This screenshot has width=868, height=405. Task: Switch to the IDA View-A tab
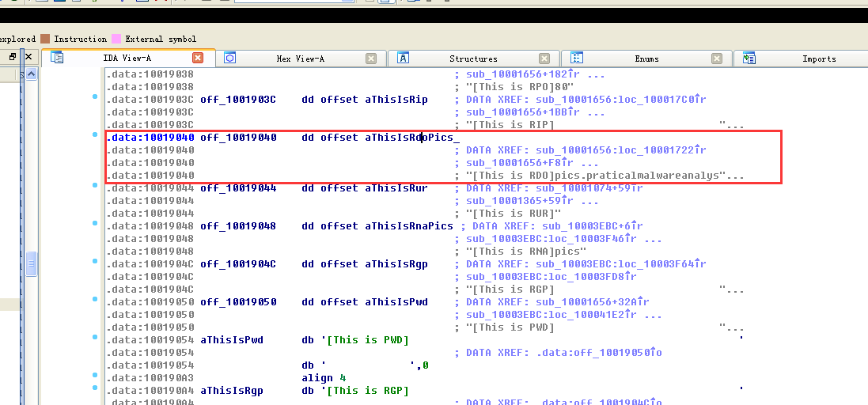click(127, 58)
